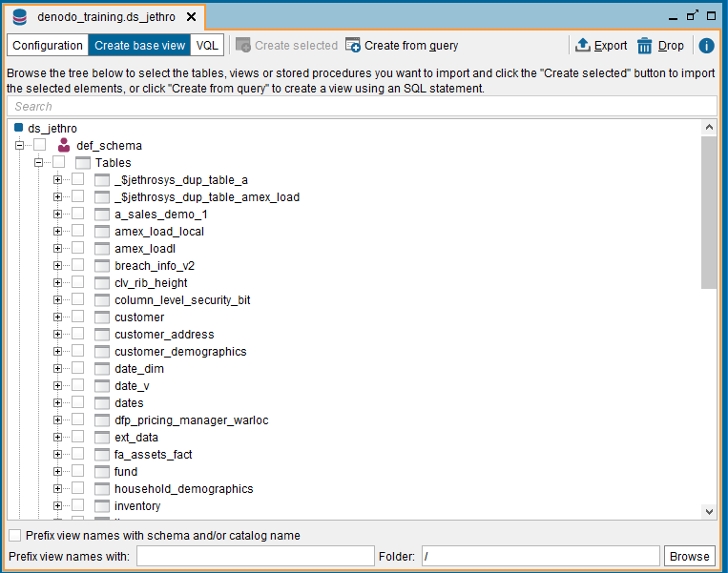Click the table icon beside inventory
The height and width of the screenshot is (573, 728).
[102, 506]
